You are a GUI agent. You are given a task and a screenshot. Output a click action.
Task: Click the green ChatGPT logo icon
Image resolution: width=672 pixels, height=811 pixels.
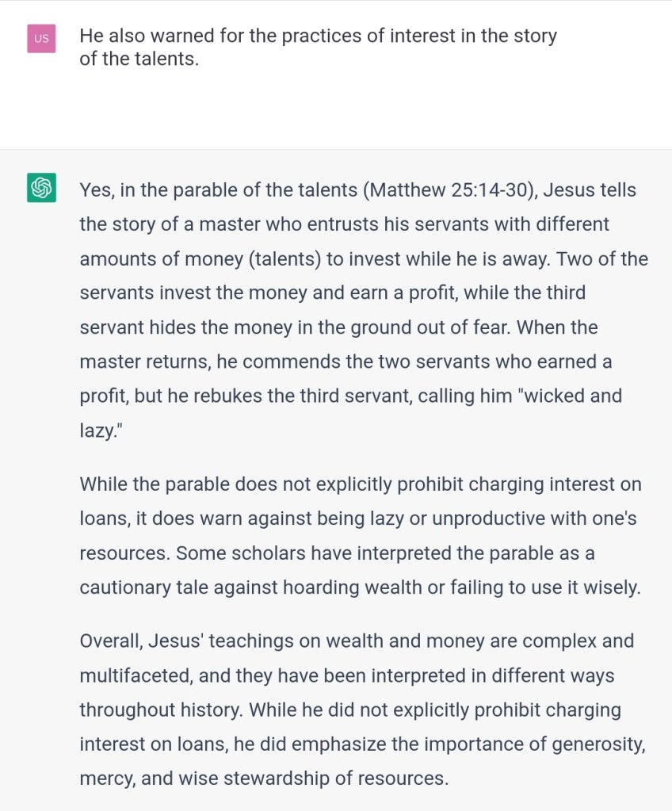pos(41,188)
